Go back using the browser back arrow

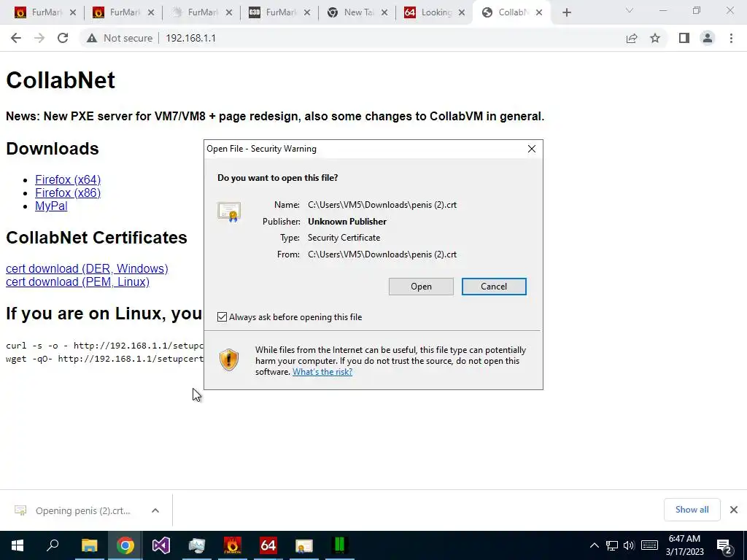click(x=16, y=38)
